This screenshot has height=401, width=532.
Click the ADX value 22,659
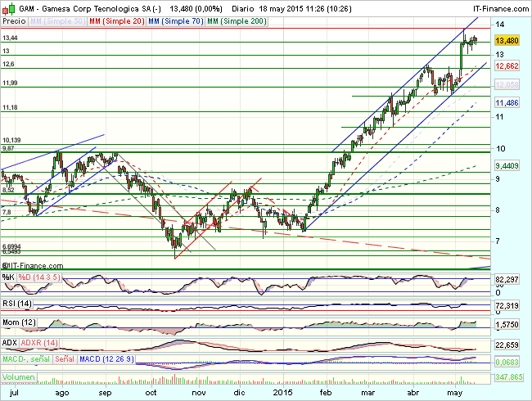pos(507,345)
